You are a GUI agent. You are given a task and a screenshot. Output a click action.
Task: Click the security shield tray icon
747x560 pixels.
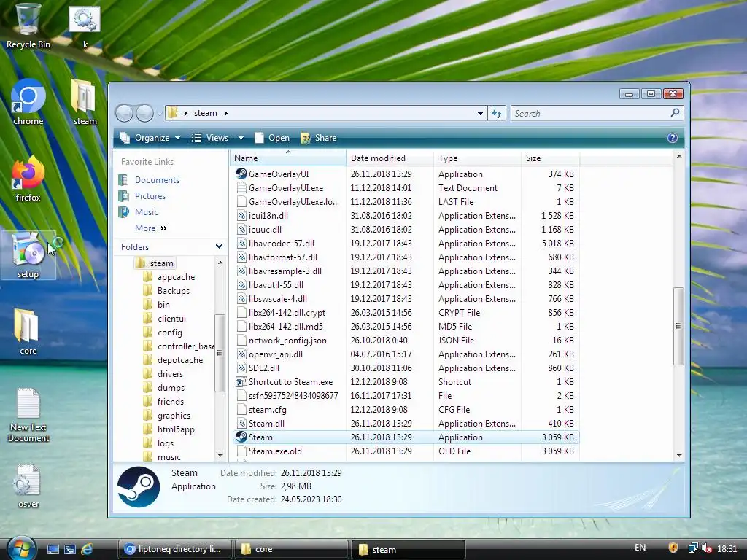tap(673, 548)
